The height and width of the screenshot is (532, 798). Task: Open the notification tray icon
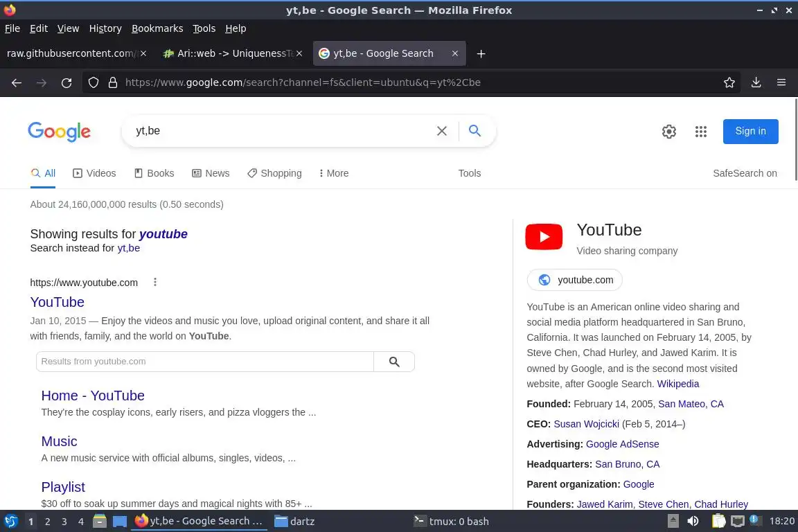(755, 520)
